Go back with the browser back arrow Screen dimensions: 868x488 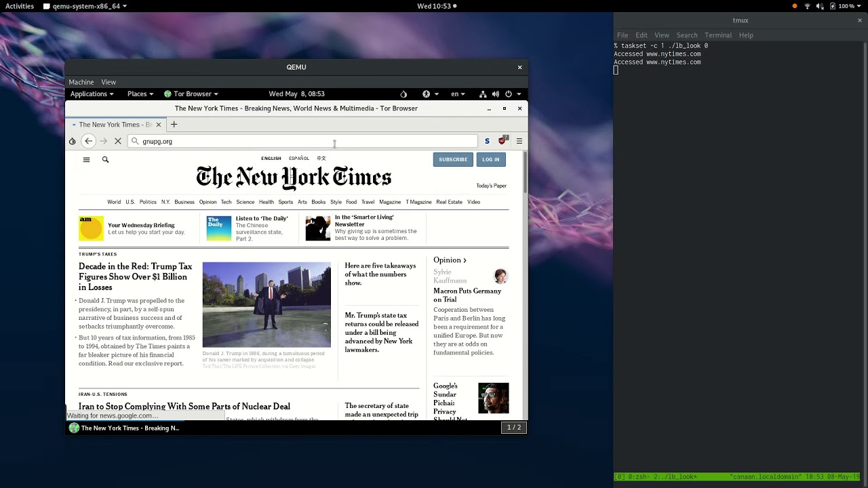88,141
